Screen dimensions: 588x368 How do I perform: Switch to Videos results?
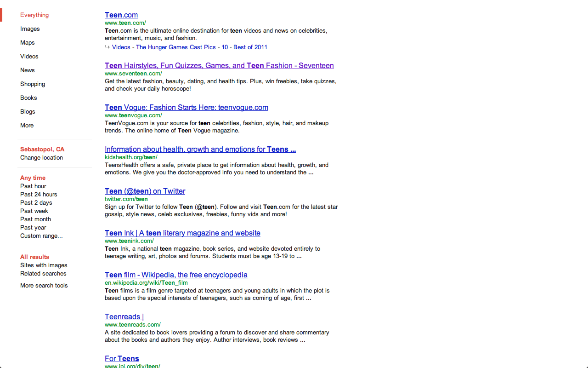tap(29, 57)
